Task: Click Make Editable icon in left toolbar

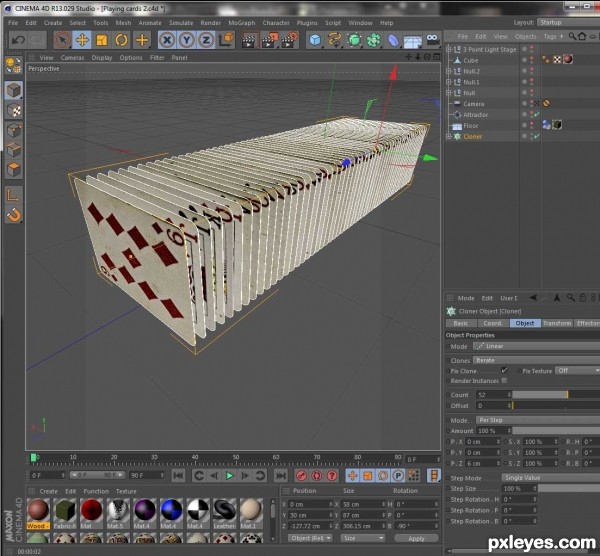Action: click(x=14, y=65)
